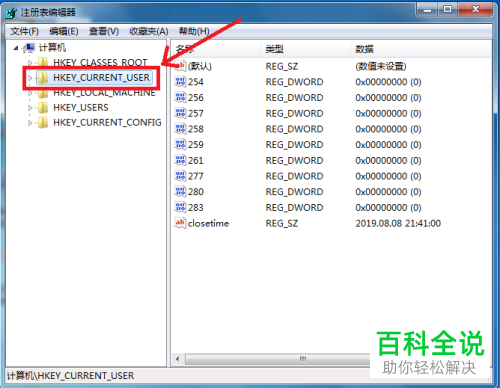The width and height of the screenshot is (500, 388).
Task: Click the HKEY_USERS folder icon
Action: [43, 108]
